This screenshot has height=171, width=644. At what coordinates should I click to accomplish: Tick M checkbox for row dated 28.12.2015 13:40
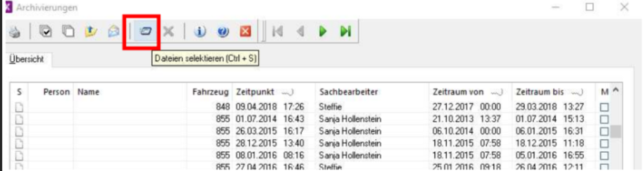pyautogui.click(x=604, y=143)
